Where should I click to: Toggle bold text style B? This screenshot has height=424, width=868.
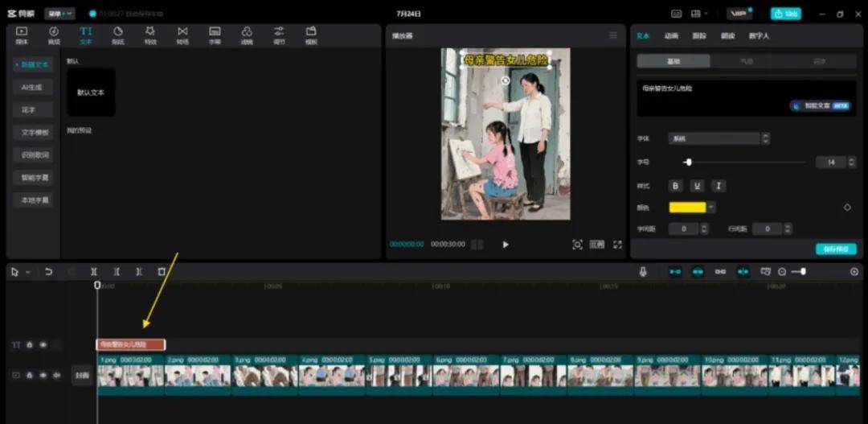click(675, 186)
